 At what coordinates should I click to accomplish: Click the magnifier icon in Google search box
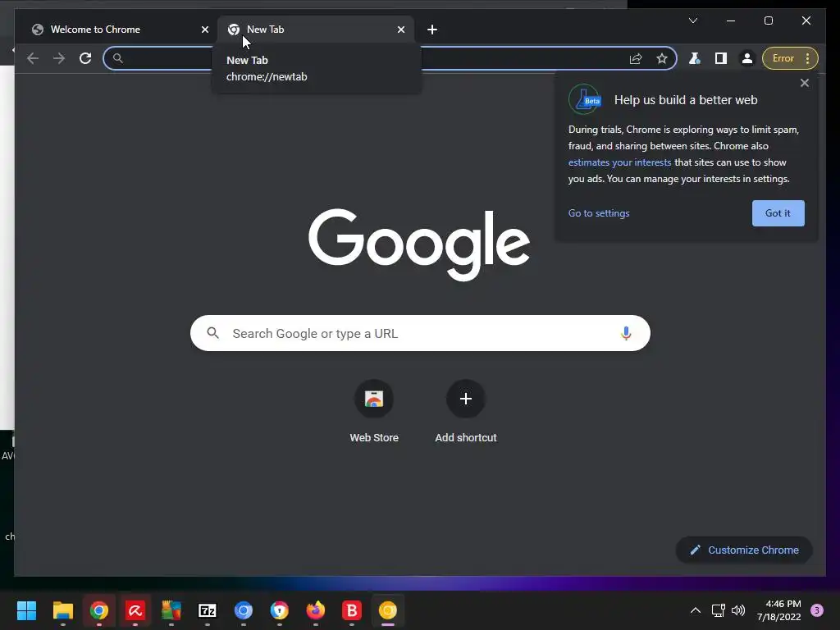click(212, 333)
